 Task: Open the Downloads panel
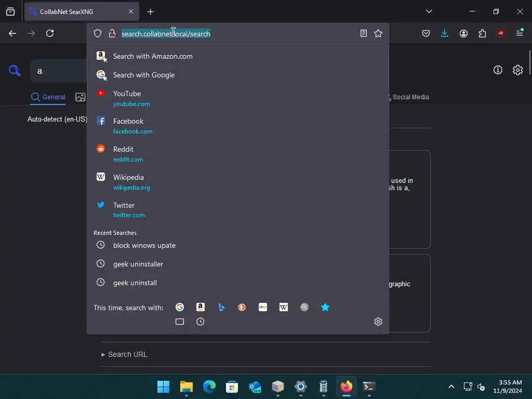pos(445,33)
